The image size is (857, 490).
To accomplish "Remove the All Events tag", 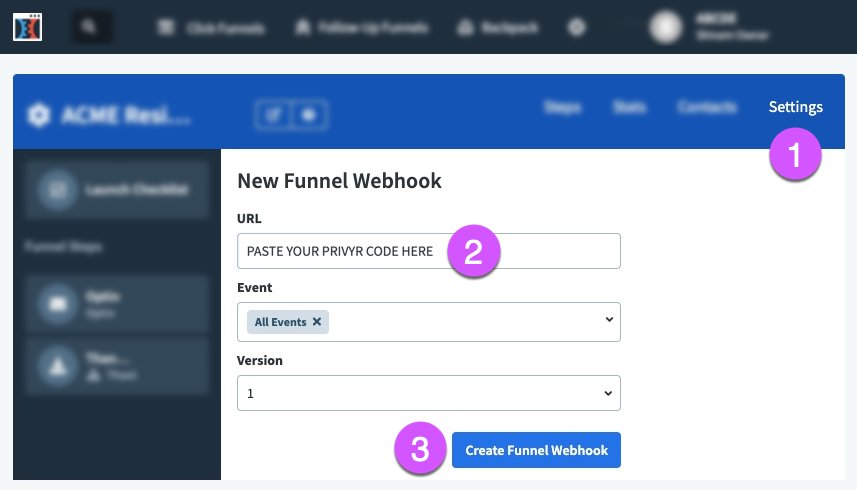I will click(317, 322).
